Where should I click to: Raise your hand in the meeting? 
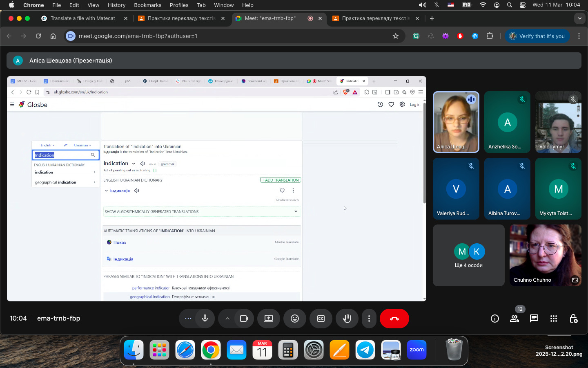tap(347, 319)
